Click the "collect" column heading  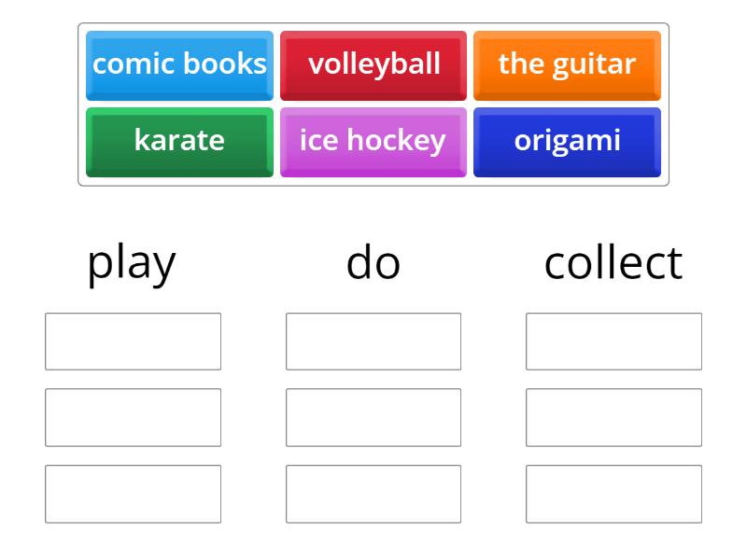point(613,262)
